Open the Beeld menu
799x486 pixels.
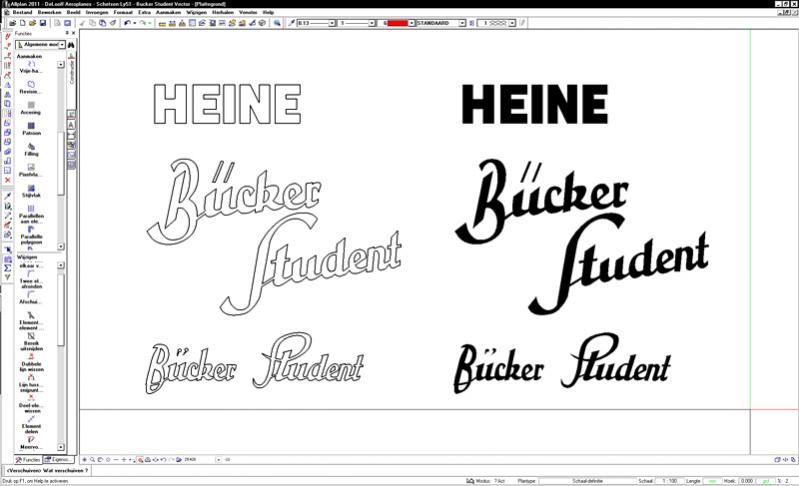tap(73, 12)
